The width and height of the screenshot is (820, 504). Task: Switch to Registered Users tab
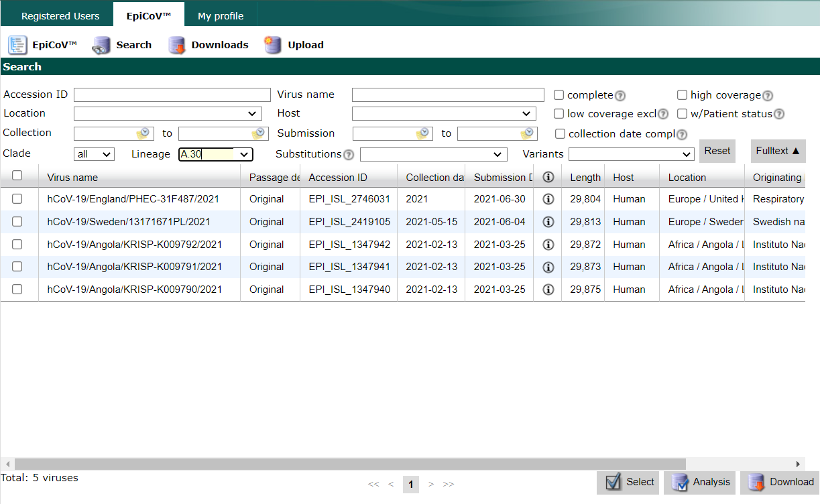point(60,16)
